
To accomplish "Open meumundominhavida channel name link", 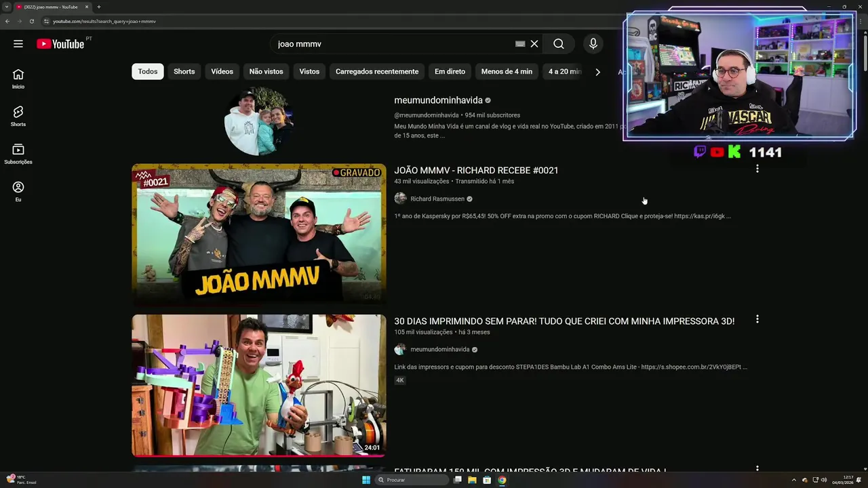I will pos(438,100).
